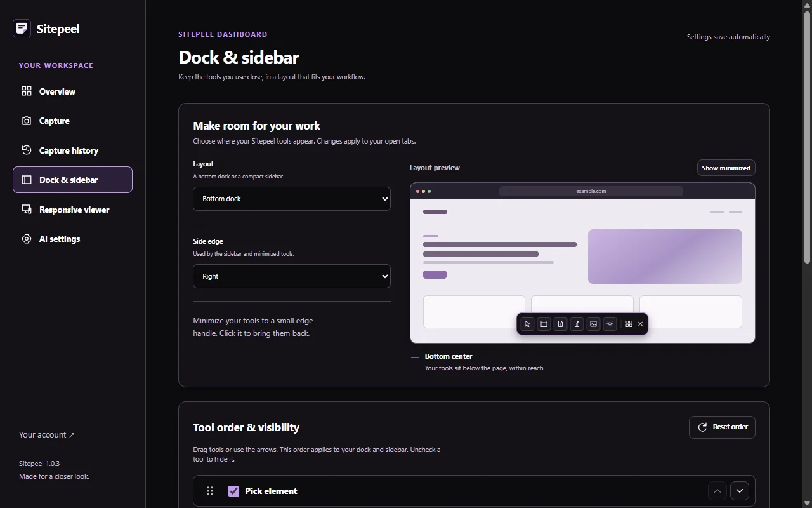Click the image tool in preview dock
Screen dimensions: 812x508
[593, 324]
